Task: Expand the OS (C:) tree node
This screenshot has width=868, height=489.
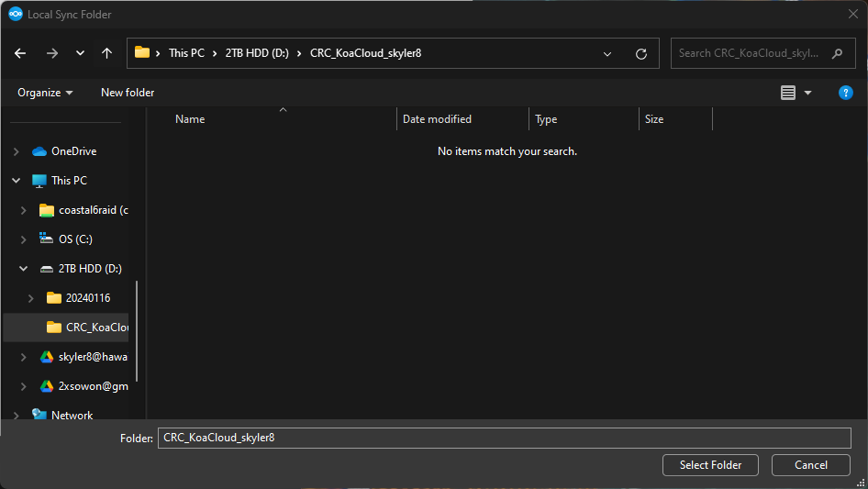Action: click(x=23, y=239)
